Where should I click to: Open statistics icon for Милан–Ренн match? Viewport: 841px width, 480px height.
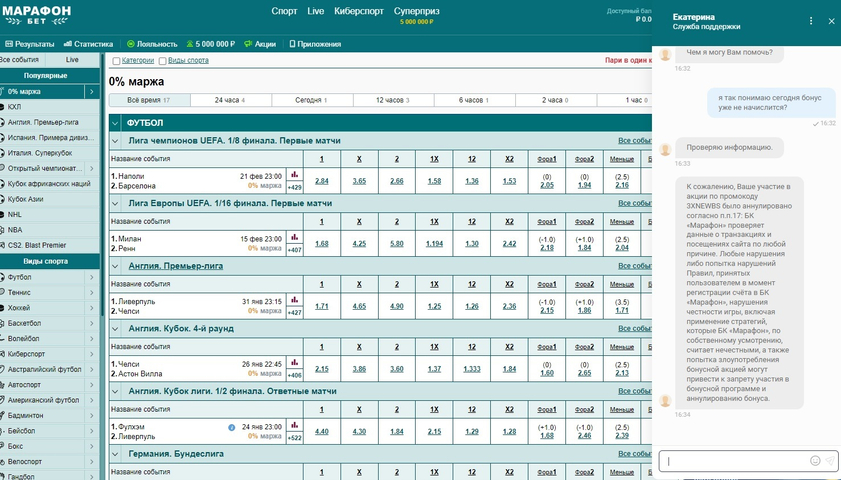(x=294, y=237)
